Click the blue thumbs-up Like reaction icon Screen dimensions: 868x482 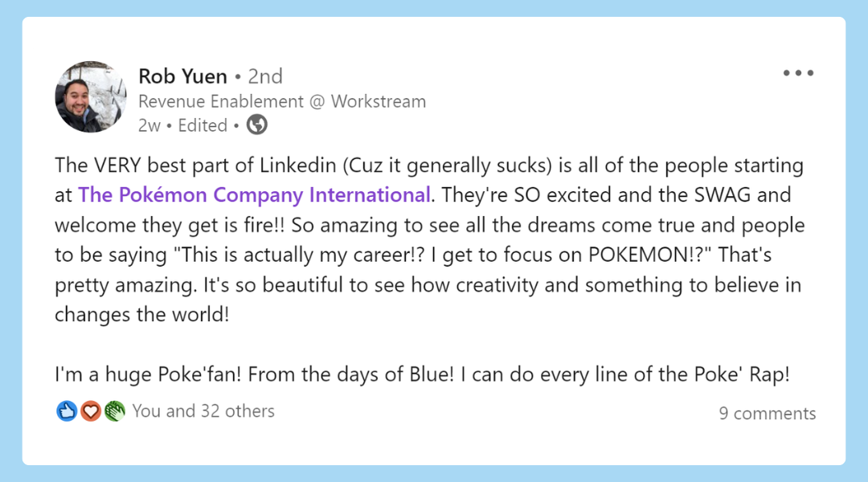[67, 411]
